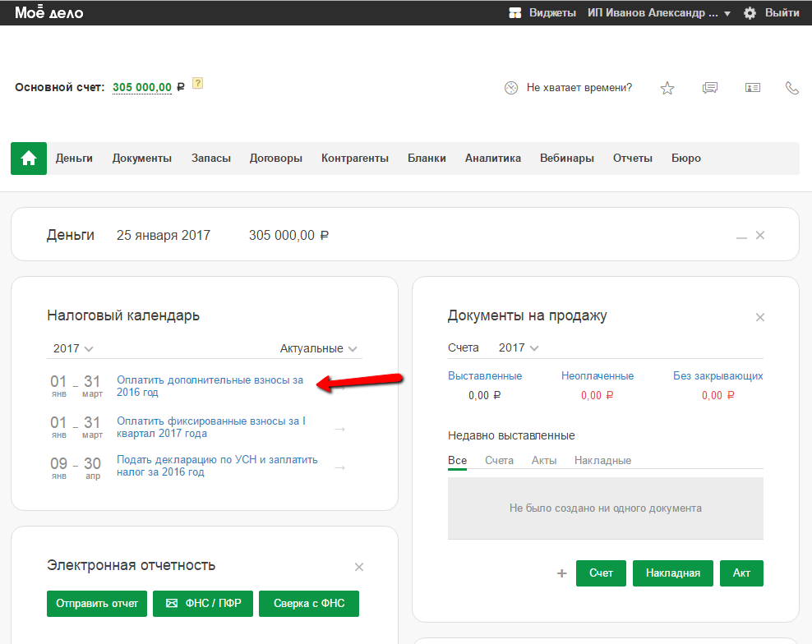Select the Акты tab in recent documents

coord(544,461)
